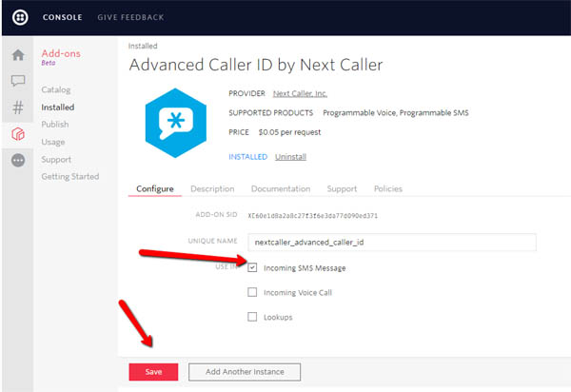The width and height of the screenshot is (571, 392).
Task: Select the hash phone numbers icon
Action: tap(17, 108)
